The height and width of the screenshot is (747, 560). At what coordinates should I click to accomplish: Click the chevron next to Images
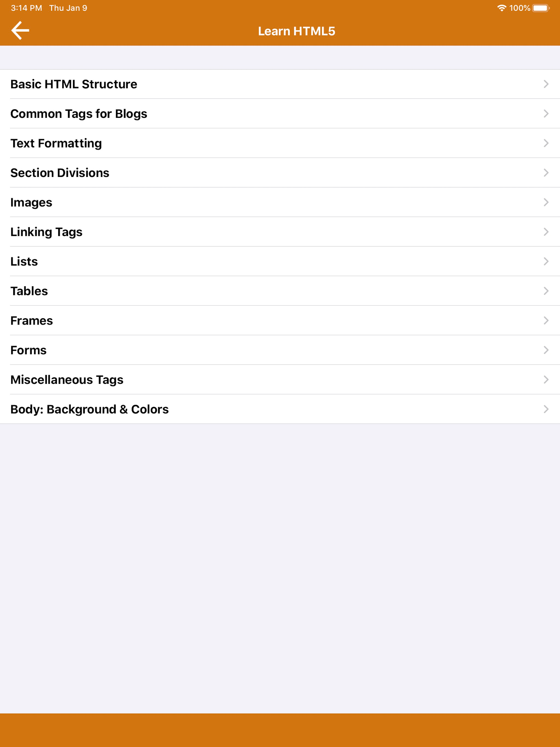546,202
